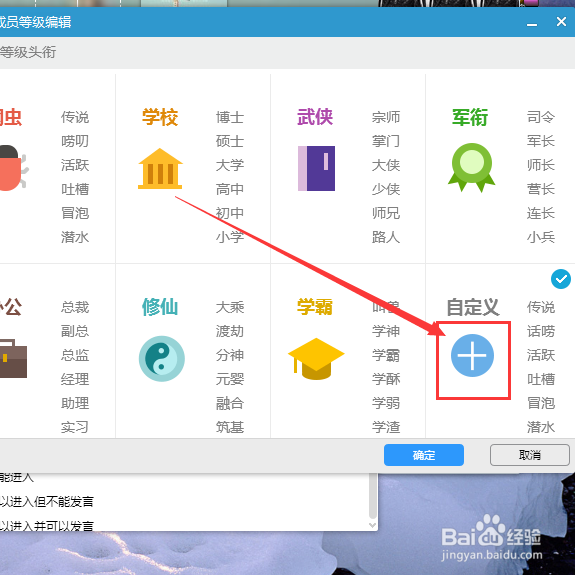Click 助理 in the office list
This screenshot has width=575, height=575.
75,403
